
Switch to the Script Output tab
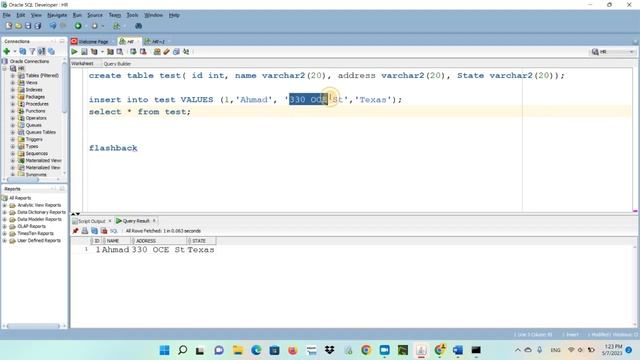(91, 221)
